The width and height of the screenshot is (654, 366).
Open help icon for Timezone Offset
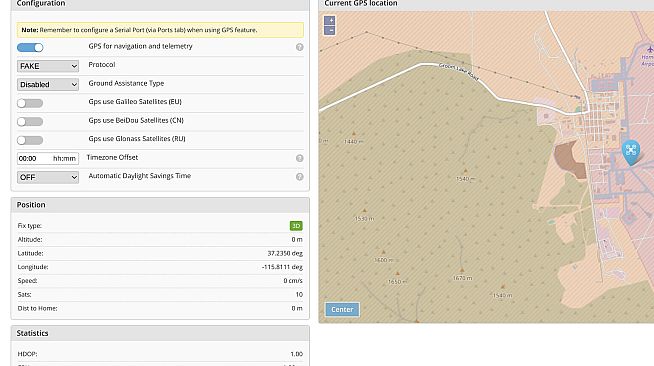pos(299,158)
